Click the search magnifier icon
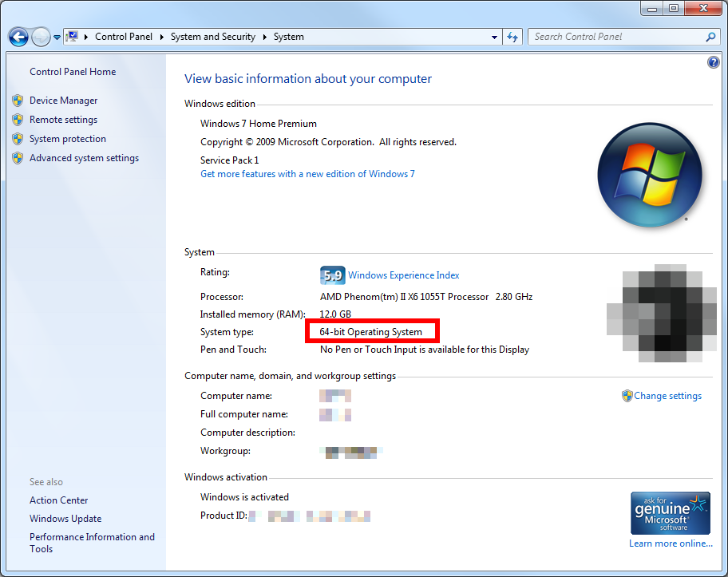Image resolution: width=728 pixels, height=577 pixels. 710,37
